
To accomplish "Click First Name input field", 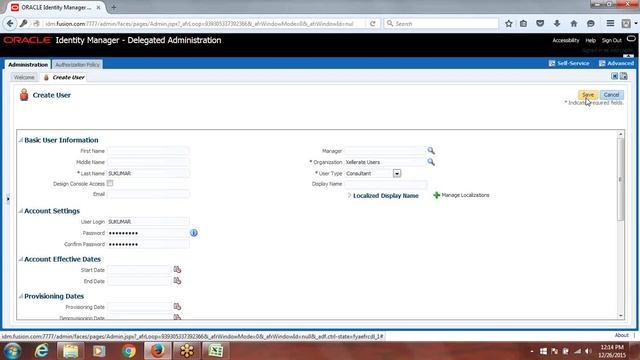I will [x=148, y=151].
